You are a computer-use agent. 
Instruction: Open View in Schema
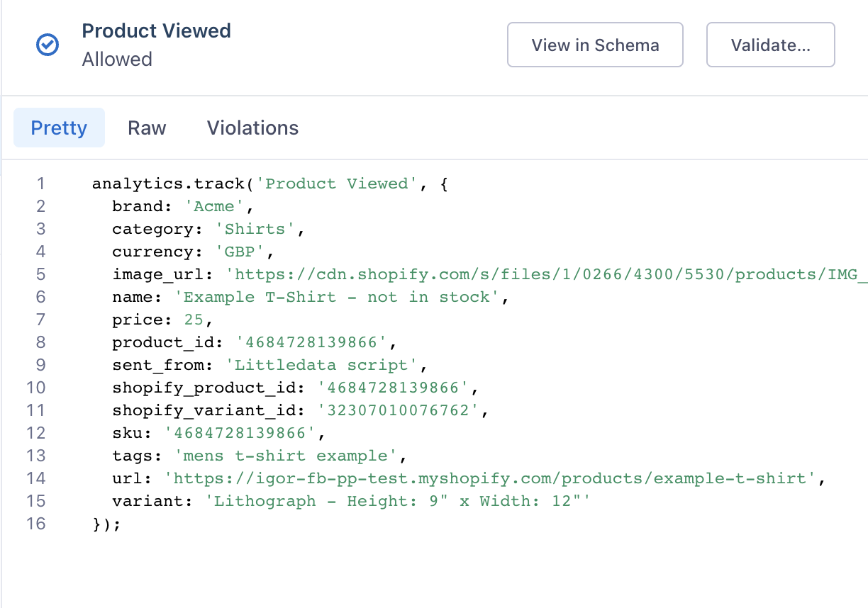[x=595, y=45]
